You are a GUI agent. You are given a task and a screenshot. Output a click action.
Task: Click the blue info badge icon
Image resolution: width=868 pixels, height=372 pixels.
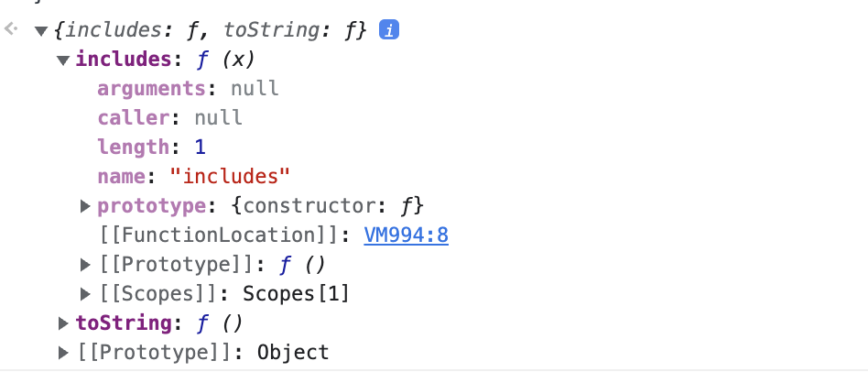click(389, 30)
